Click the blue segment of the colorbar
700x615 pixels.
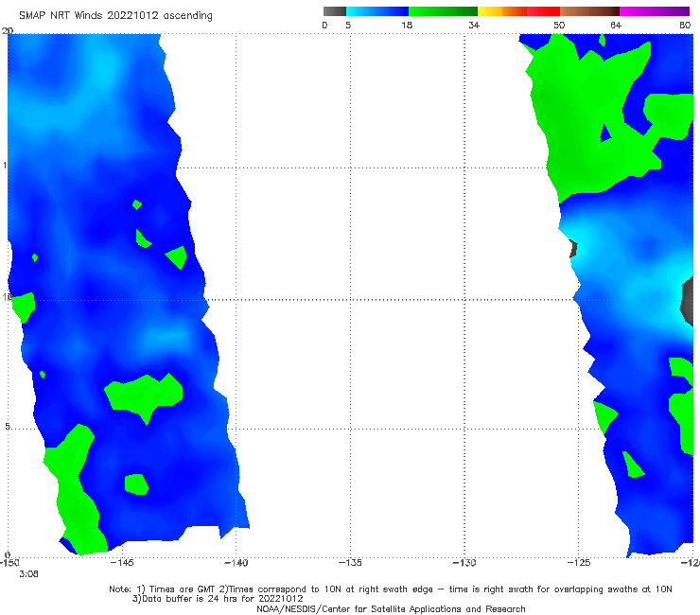click(377, 11)
